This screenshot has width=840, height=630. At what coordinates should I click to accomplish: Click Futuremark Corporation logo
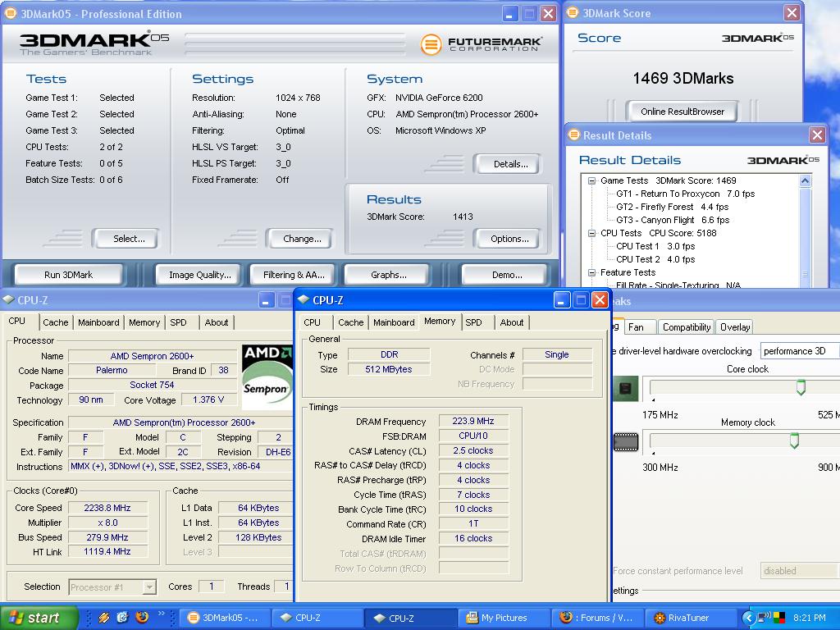click(x=481, y=44)
